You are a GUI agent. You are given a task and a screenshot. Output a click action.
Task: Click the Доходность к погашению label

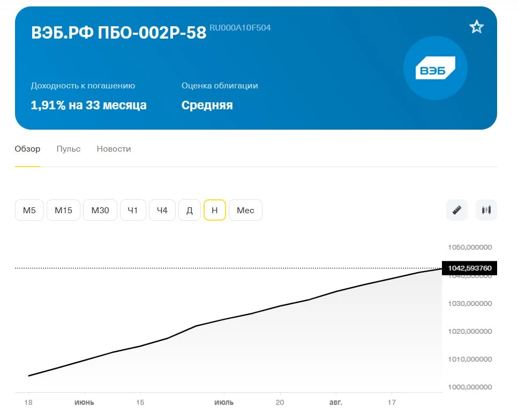coord(83,86)
